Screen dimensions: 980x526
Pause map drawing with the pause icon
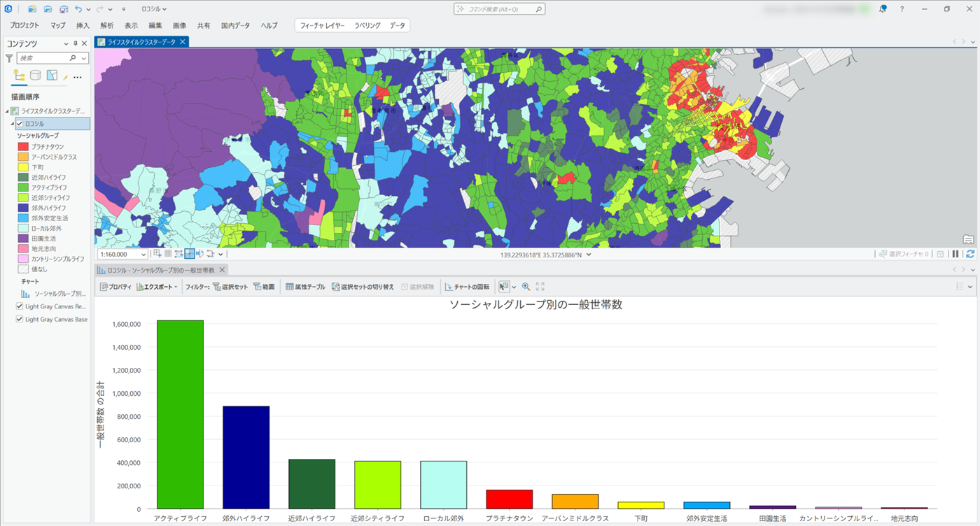(955, 254)
